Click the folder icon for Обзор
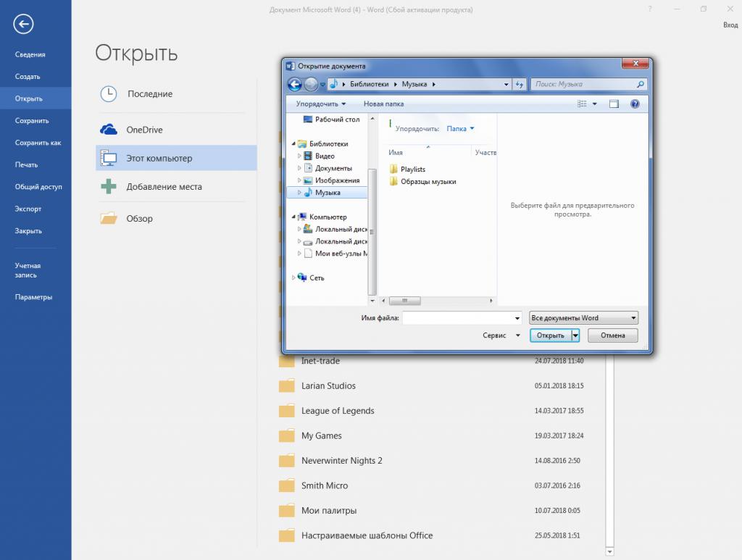This screenshot has height=560, width=742. point(109,219)
